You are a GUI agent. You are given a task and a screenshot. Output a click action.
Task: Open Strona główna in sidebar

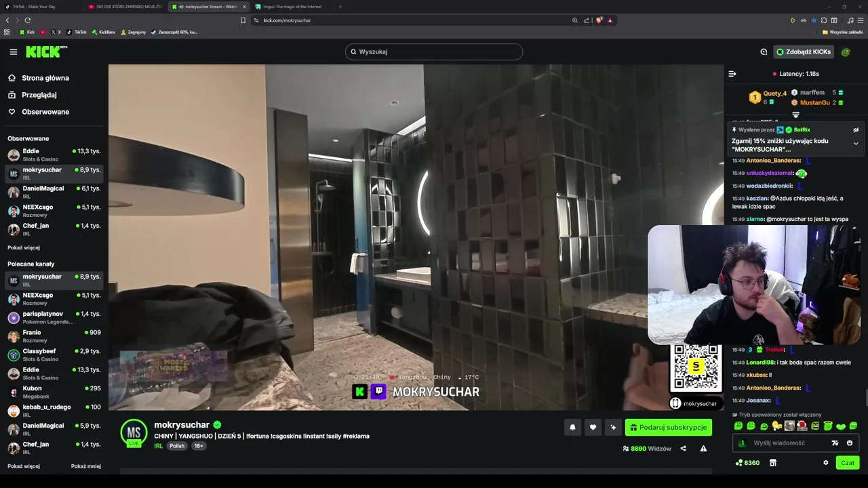point(45,78)
